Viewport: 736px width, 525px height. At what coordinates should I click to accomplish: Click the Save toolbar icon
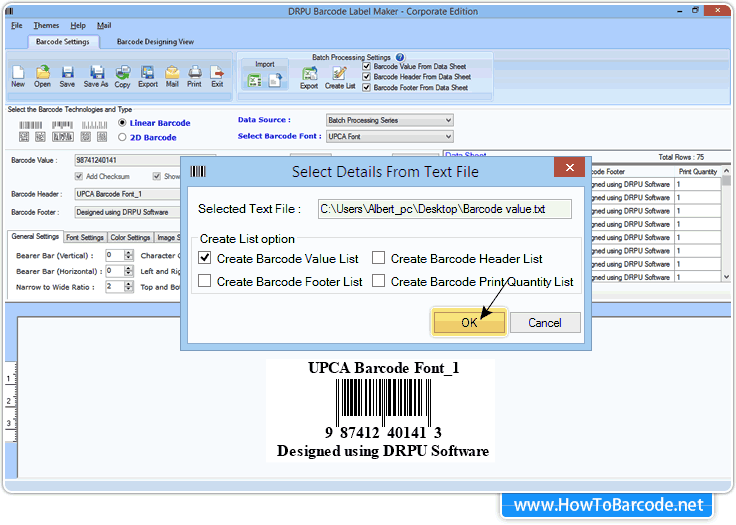tap(67, 77)
